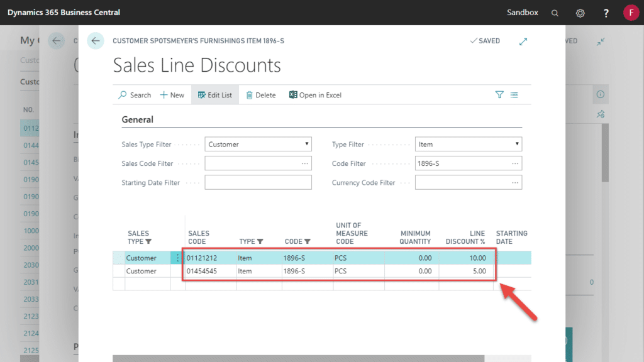Click the Sales Code Filter field
Screen dimensions: 644x362
pyautogui.click(x=258, y=163)
